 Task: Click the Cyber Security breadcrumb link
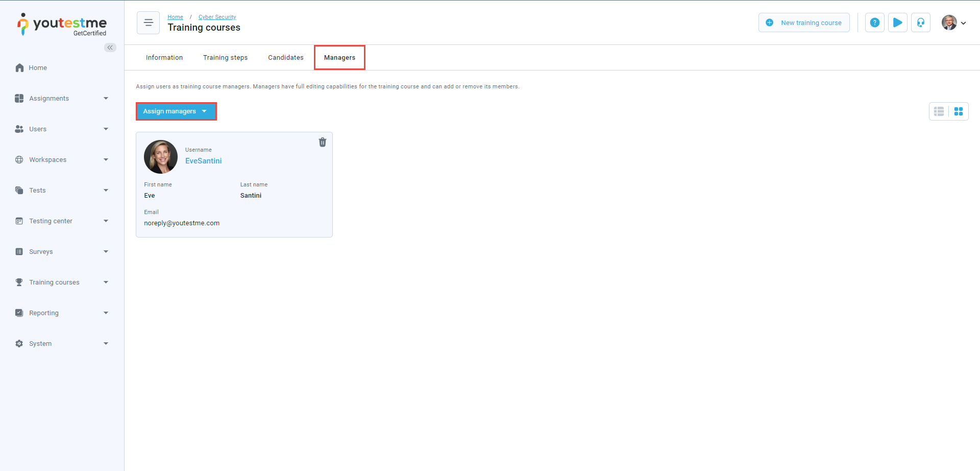coord(217,17)
